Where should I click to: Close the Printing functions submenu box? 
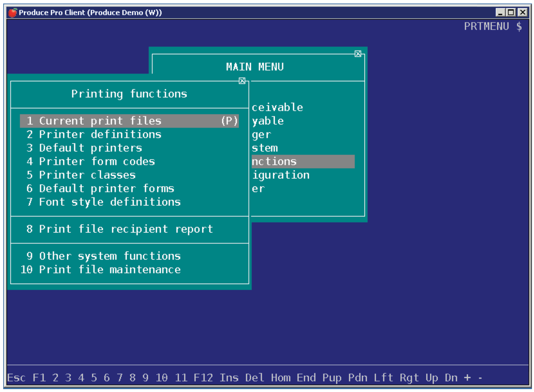(242, 81)
